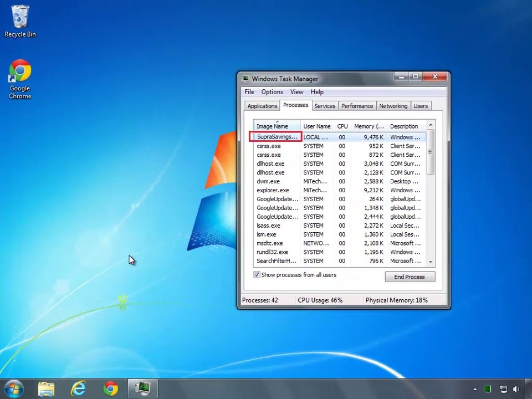532x399 pixels.
Task: Select the dwm.exe process
Action: coord(340,181)
